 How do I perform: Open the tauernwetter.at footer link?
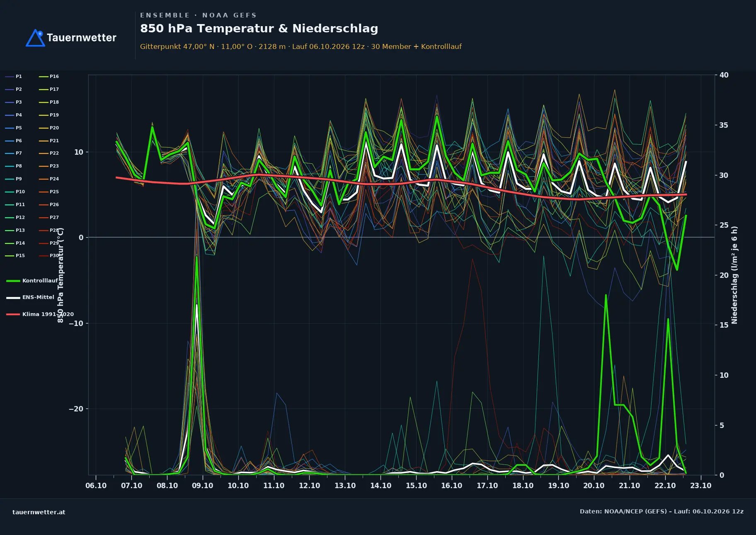tap(39, 512)
